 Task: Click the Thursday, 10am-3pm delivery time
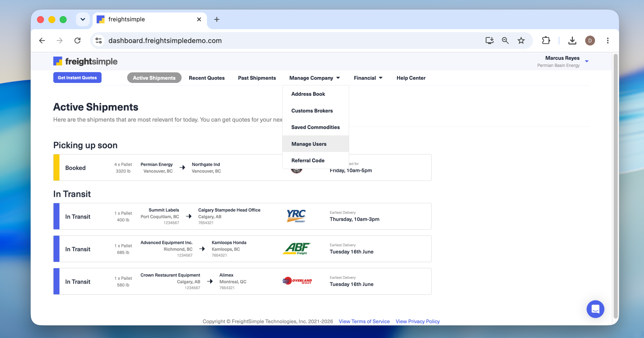(354, 219)
